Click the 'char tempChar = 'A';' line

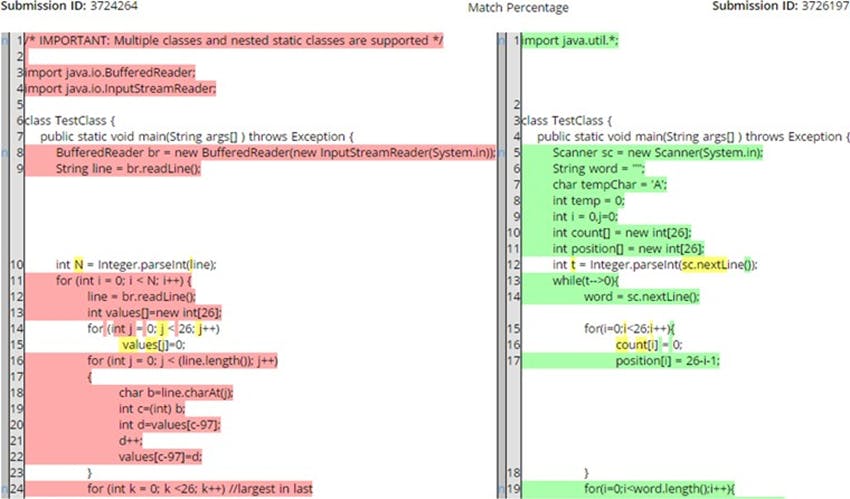click(610, 185)
